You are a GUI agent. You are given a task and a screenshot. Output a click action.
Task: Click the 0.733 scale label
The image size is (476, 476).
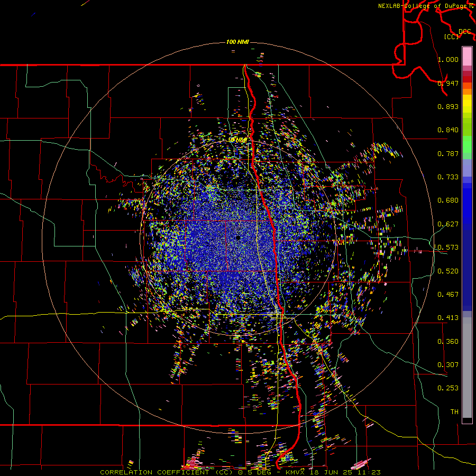click(x=448, y=177)
